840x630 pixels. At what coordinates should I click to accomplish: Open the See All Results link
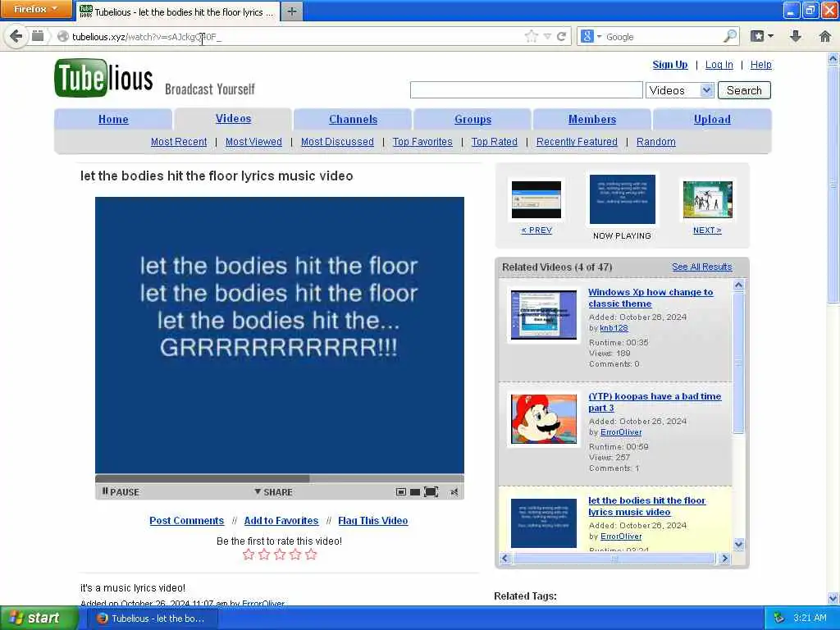[702, 267]
